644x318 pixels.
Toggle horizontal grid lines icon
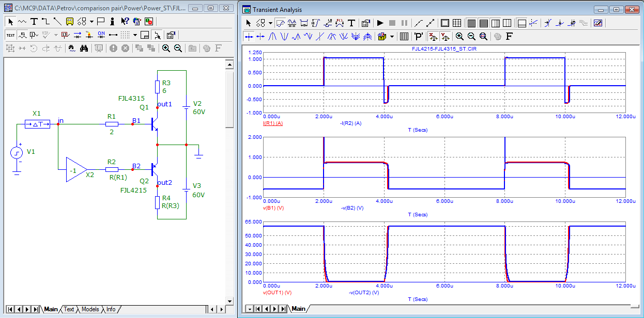click(x=483, y=23)
